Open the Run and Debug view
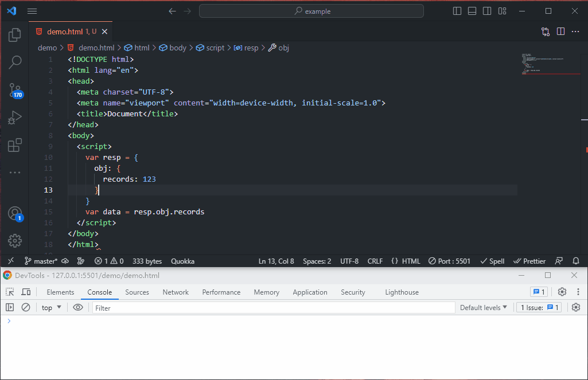The height and width of the screenshot is (380, 588). tap(15, 117)
